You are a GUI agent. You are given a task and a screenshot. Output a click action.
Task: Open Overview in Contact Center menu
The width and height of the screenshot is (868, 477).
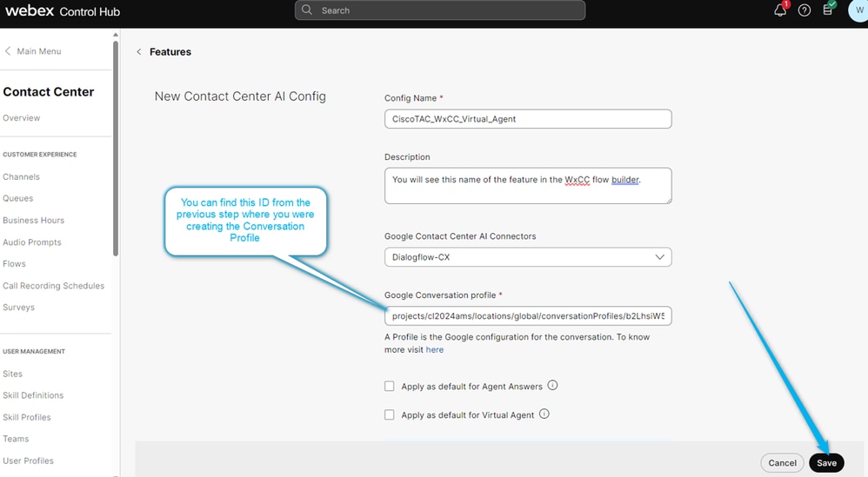[22, 118]
